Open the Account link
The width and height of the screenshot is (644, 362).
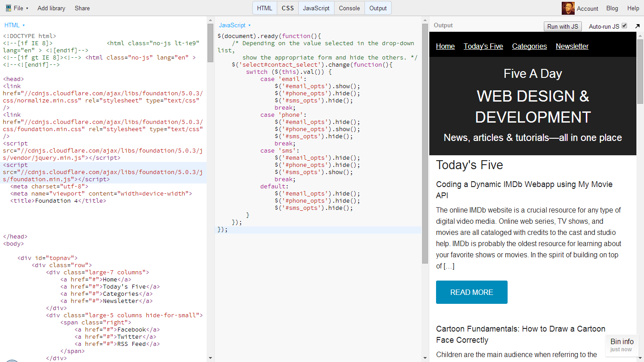[587, 9]
